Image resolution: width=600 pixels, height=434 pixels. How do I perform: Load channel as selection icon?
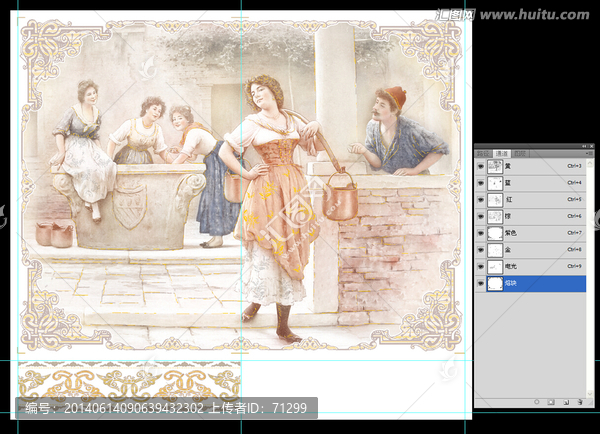pyautogui.click(x=536, y=402)
